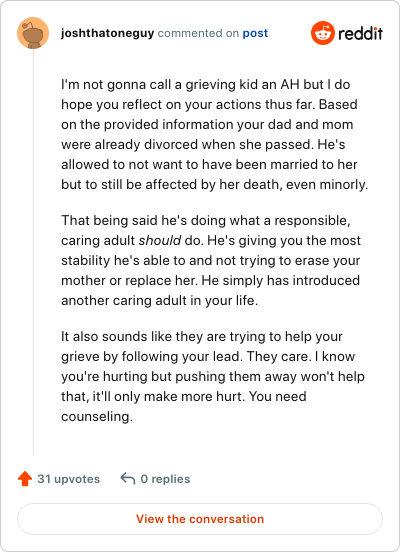Open the "0 replies" label
The height and width of the screenshot is (552, 400).
coord(165,479)
